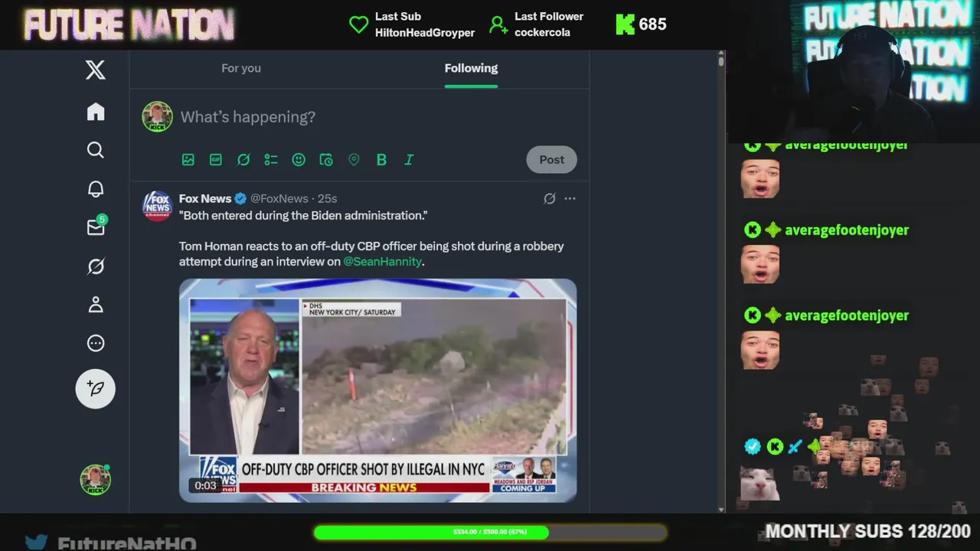Image resolution: width=980 pixels, height=551 pixels.
Task: Open the Search explore icon
Action: click(x=96, y=150)
